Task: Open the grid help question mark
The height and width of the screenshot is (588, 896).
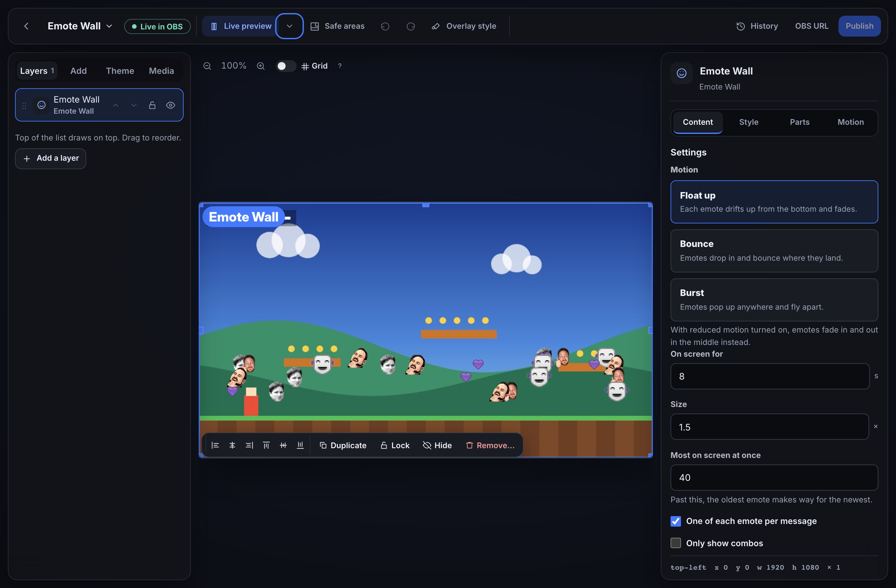Action: tap(340, 66)
